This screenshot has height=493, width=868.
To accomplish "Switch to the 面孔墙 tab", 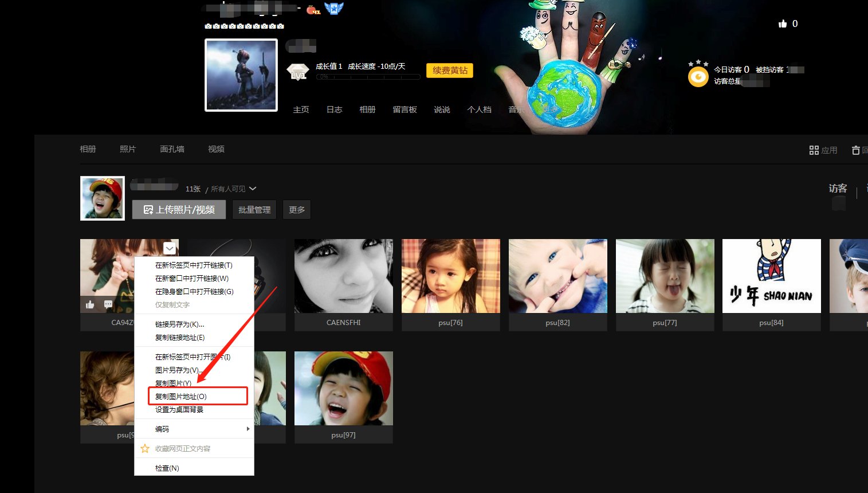I will tap(172, 149).
